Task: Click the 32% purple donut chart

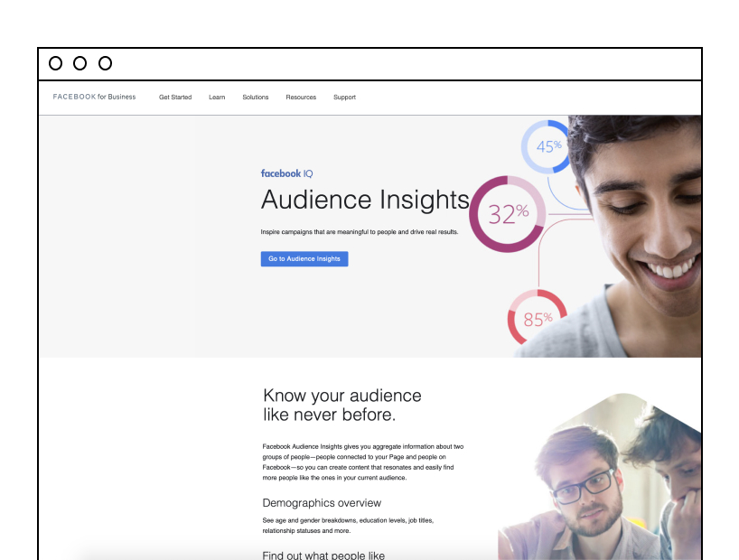Action: point(508,214)
